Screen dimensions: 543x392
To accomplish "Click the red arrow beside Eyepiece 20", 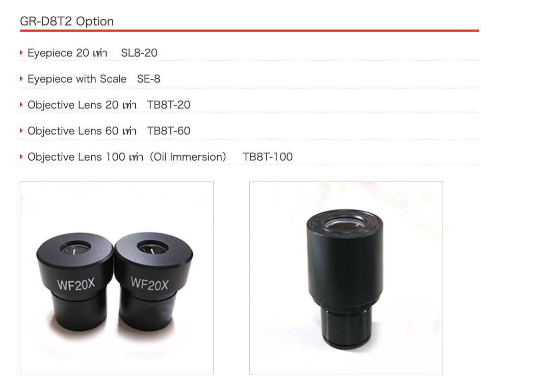I will (x=21, y=53).
